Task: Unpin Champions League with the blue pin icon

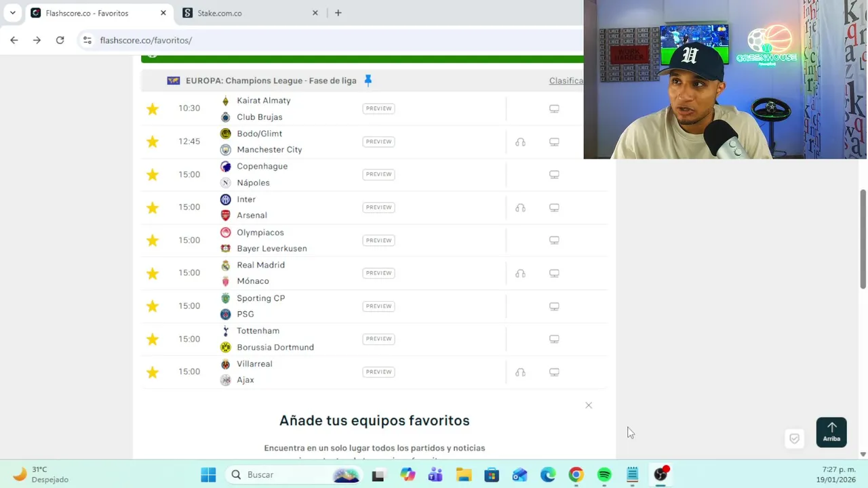Action: click(x=368, y=81)
